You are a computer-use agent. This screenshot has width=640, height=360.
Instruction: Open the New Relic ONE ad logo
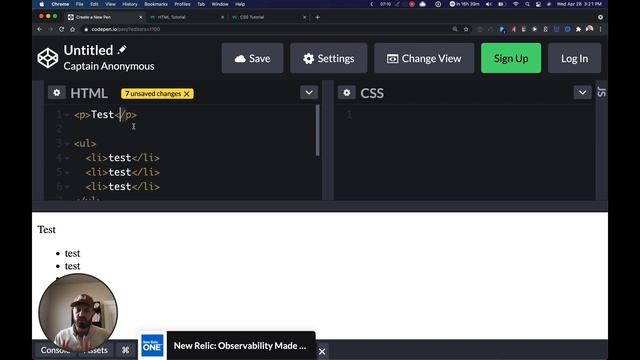point(152,345)
